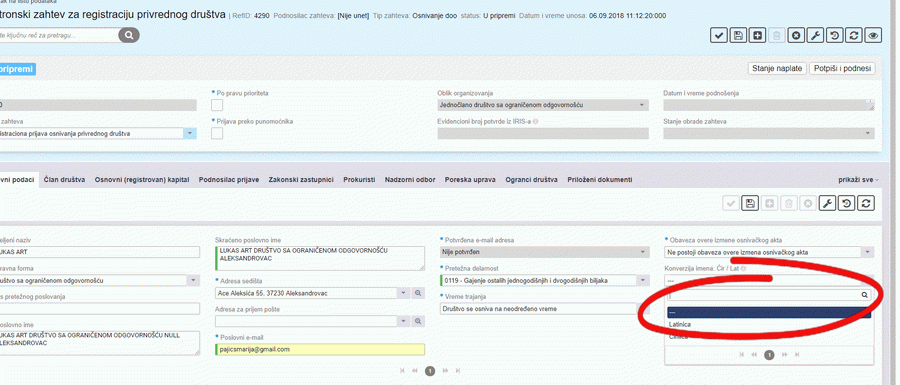Click the 'Poslovni e-mail' input field

[x=320, y=349]
